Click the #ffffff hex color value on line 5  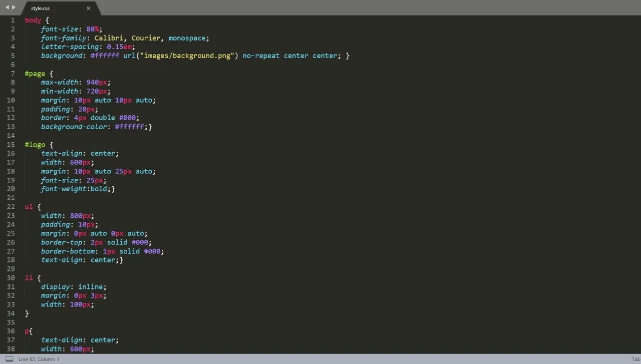point(105,56)
